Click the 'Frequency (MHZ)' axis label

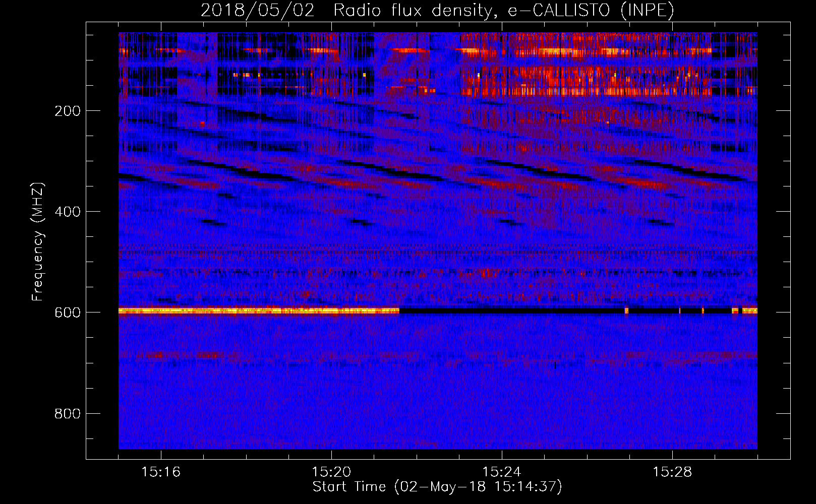[x=38, y=242]
